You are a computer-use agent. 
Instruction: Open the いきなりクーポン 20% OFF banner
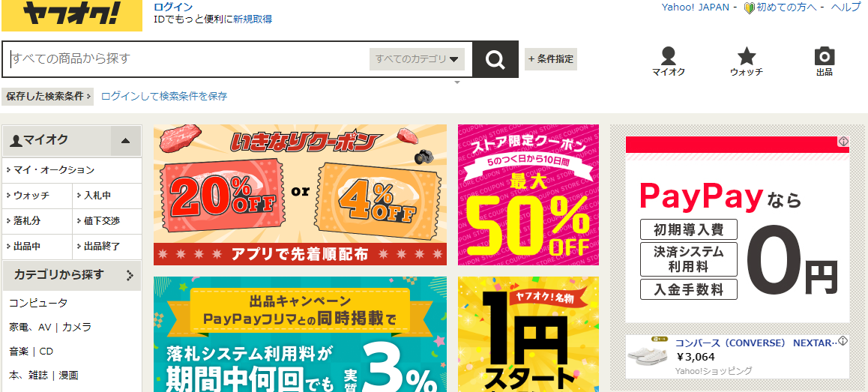(x=300, y=194)
